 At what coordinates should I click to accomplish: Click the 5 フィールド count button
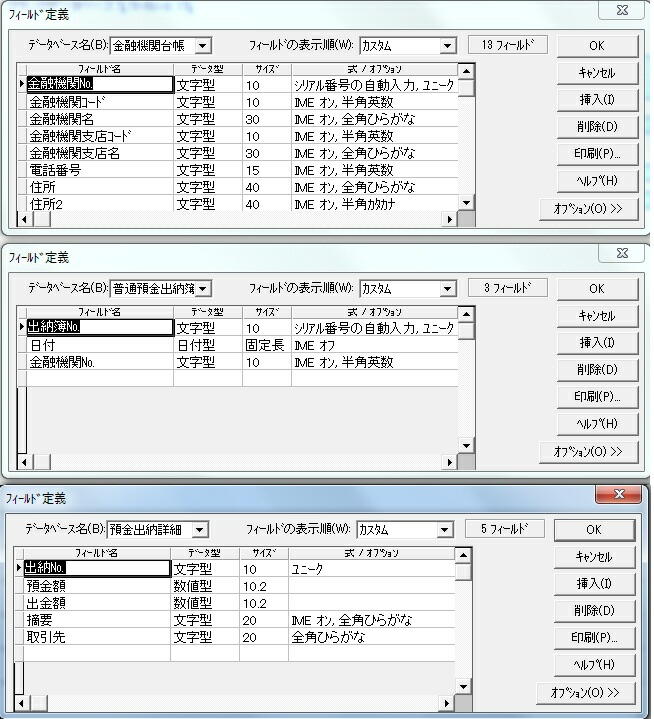pyautogui.click(x=504, y=529)
